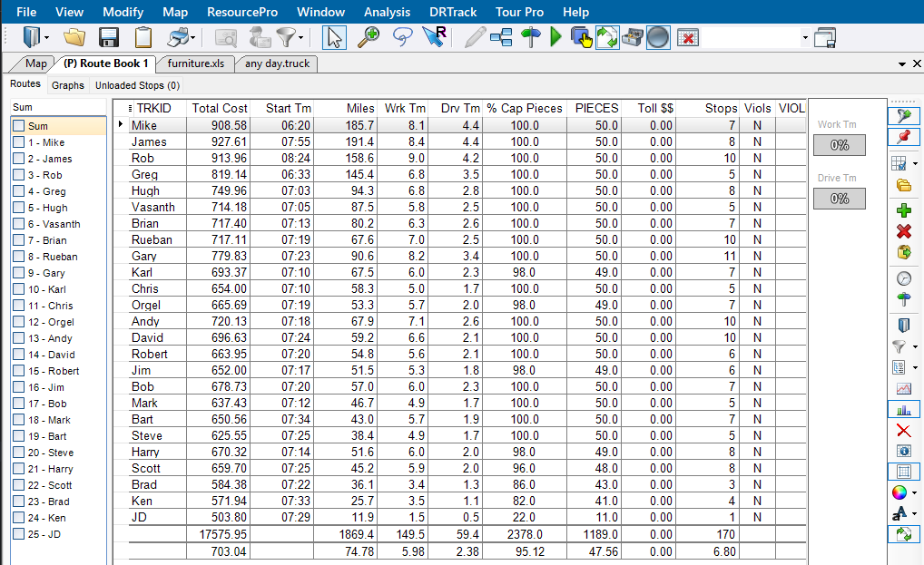This screenshot has height=565, width=924.
Task: Open the Analysis menu
Action: coord(388,12)
